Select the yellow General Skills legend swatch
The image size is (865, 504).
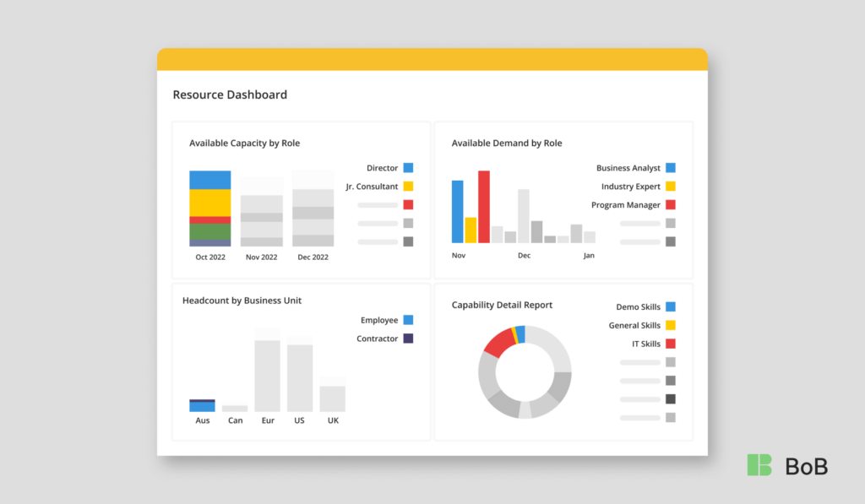[670, 326]
